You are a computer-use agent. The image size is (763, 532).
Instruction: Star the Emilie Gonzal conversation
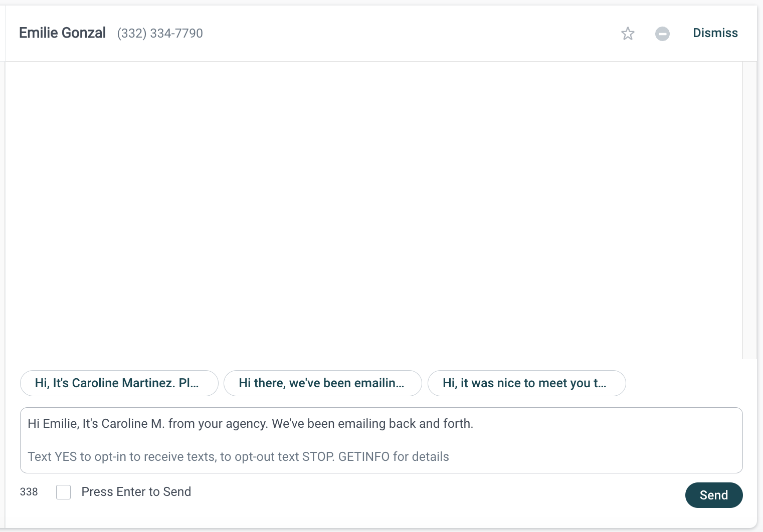point(628,34)
